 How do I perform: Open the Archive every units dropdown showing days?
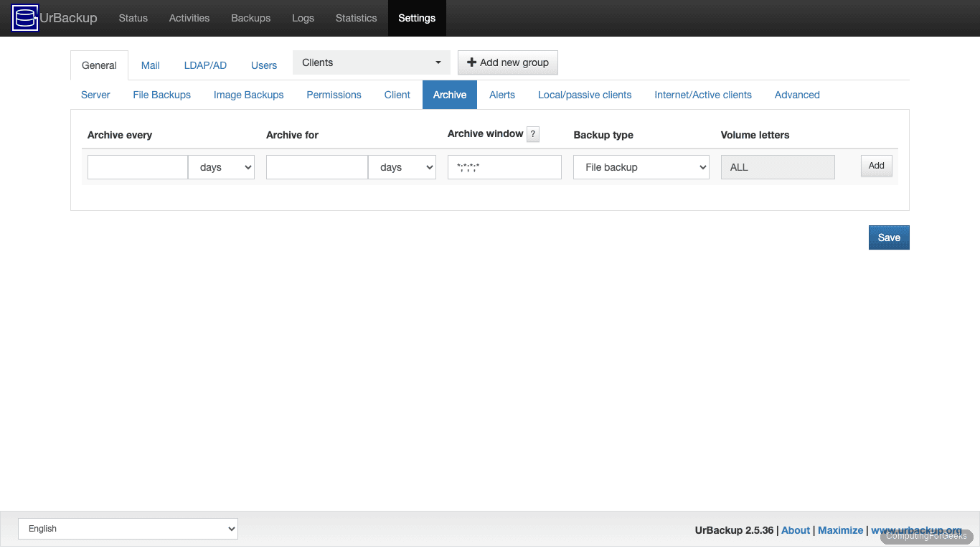pyautogui.click(x=221, y=166)
